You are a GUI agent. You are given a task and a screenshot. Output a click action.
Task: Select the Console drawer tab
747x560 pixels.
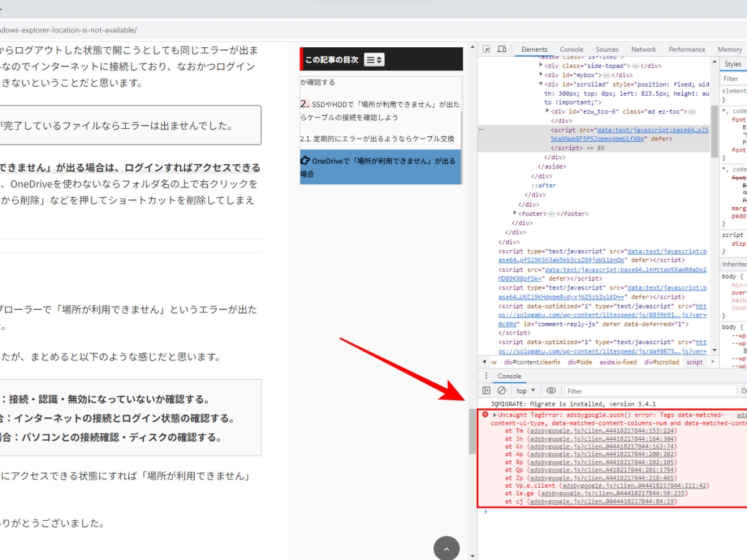click(509, 376)
